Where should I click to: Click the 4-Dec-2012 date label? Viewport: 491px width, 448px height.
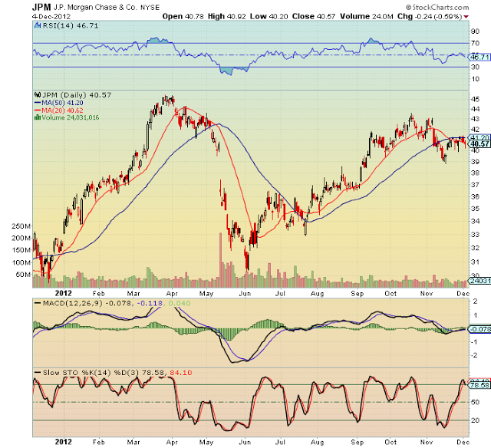point(51,17)
